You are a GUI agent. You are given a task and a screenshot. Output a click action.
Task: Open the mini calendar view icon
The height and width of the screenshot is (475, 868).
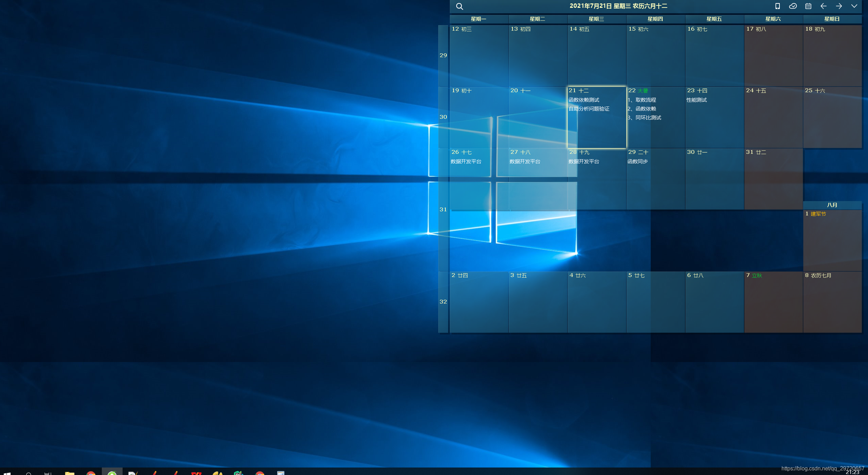coord(808,6)
